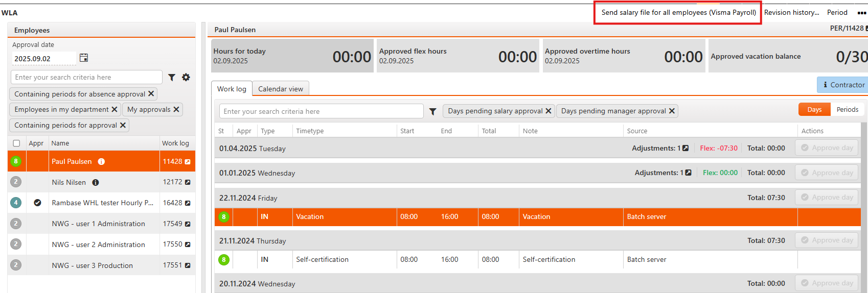Open Revision history menu item
The height and width of the screenshot is (293, 868).
click(791, 13)
